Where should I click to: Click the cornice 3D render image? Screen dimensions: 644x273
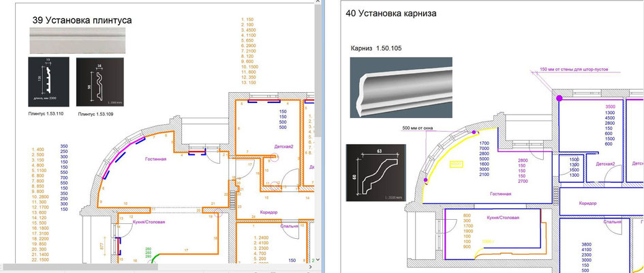click(401, 87)
